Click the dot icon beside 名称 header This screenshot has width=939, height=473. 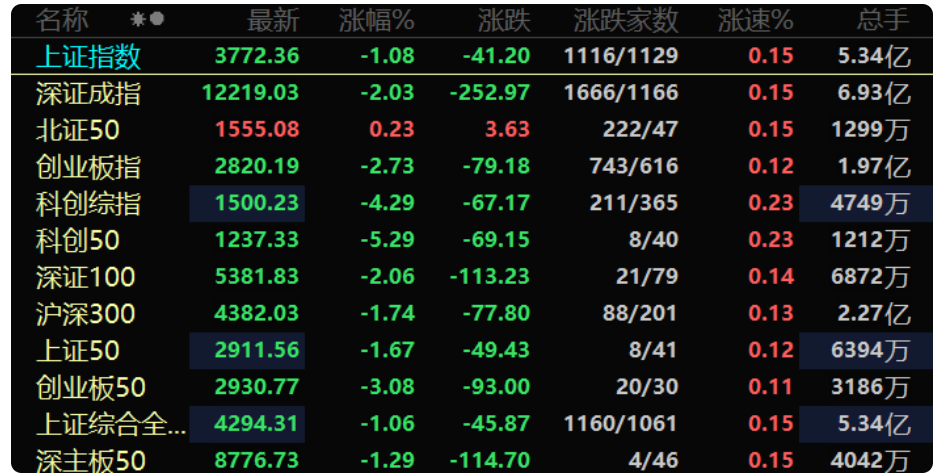[x=157, y=19]
